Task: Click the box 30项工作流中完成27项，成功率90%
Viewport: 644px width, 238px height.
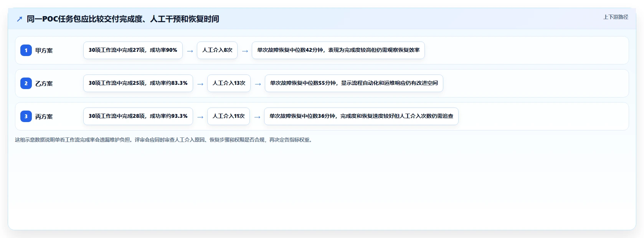Action: pos(133,50)
